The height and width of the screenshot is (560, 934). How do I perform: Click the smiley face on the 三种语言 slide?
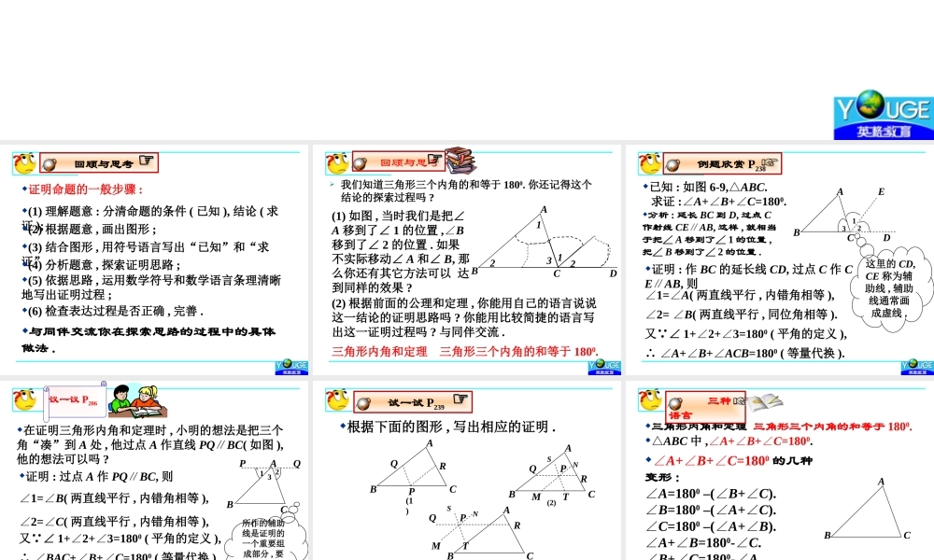tap(650, 399)
